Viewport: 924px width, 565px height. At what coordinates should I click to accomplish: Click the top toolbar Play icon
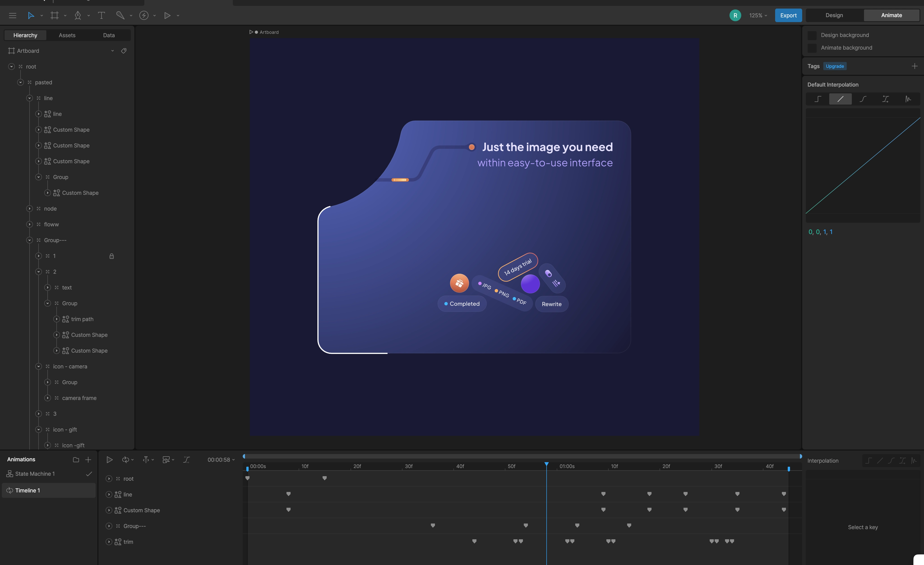pos(167,15)
